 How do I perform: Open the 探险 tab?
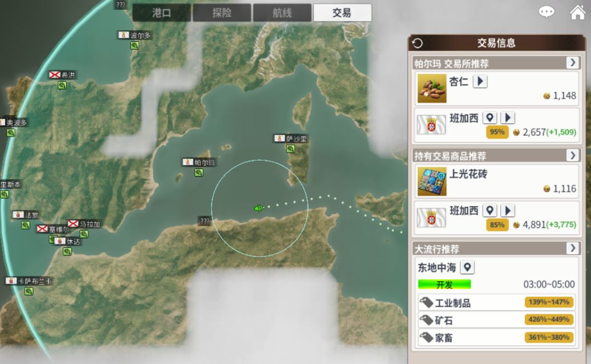(x=222, y=13)
